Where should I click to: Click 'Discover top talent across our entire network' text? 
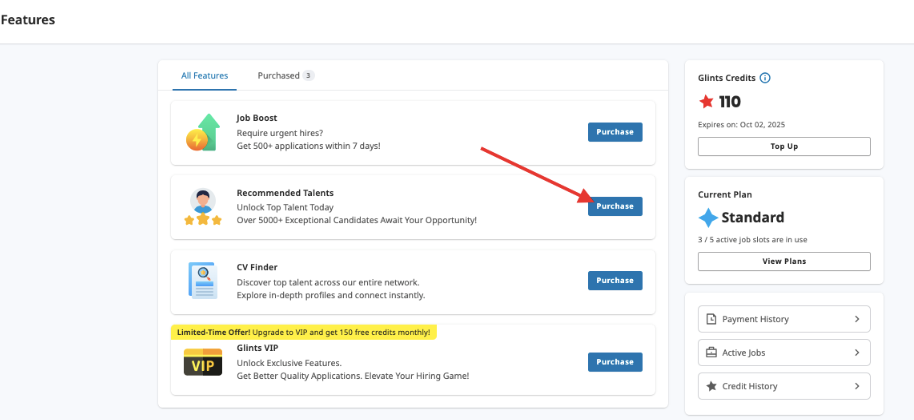pyautogui.click(x=328, y=282)
